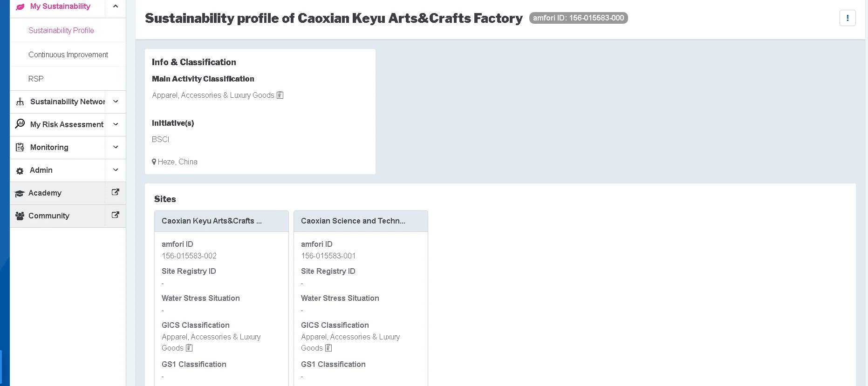
Task: Click the Initiative(s) label
Action: tap(173, 123)
